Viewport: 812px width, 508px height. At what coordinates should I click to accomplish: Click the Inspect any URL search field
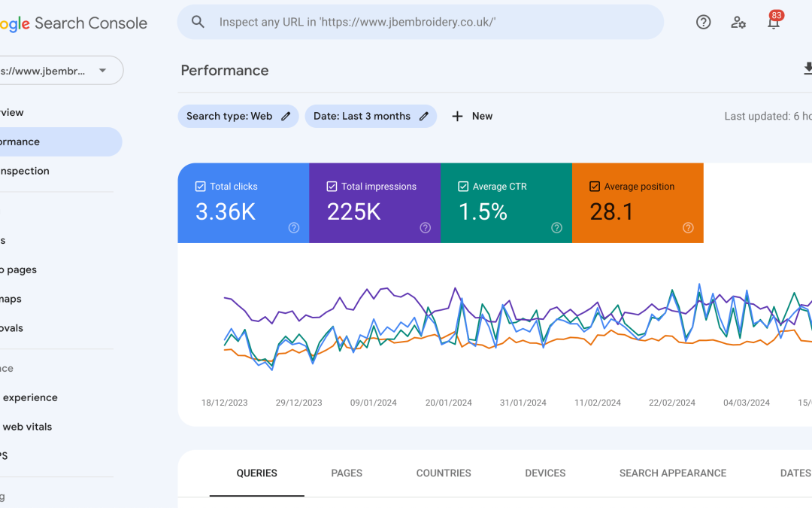420,22
